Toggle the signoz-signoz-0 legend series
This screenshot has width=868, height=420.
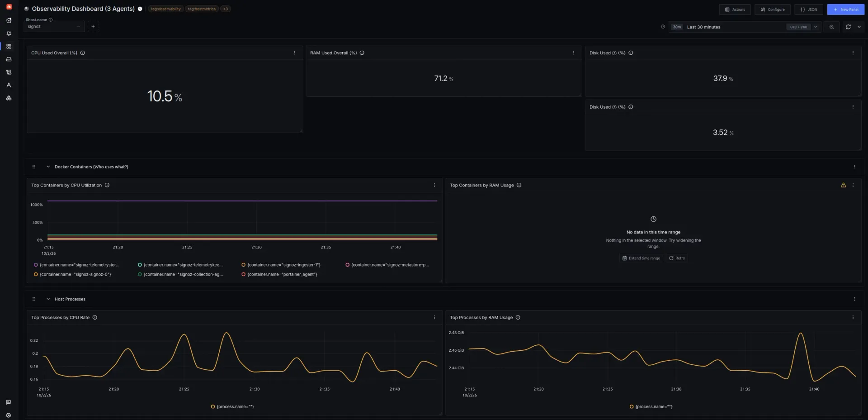click(x=72, y=274)
